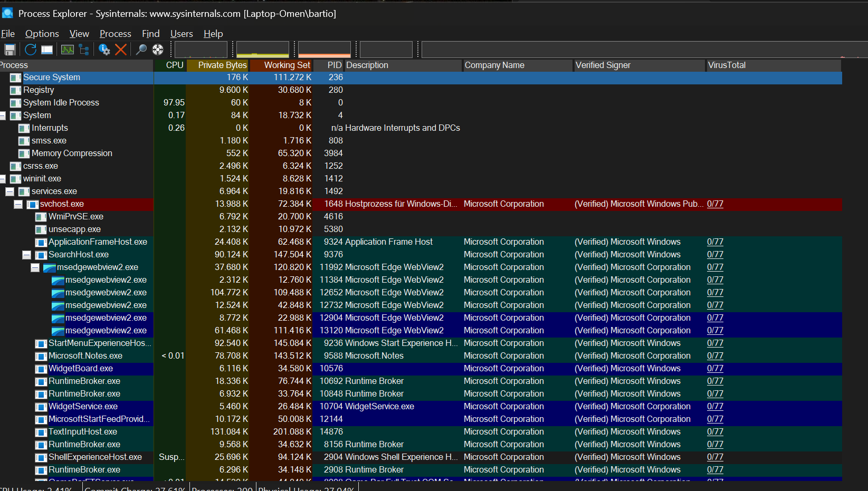Click the Microsoft.Notes.exe process icon

point(41,356)
